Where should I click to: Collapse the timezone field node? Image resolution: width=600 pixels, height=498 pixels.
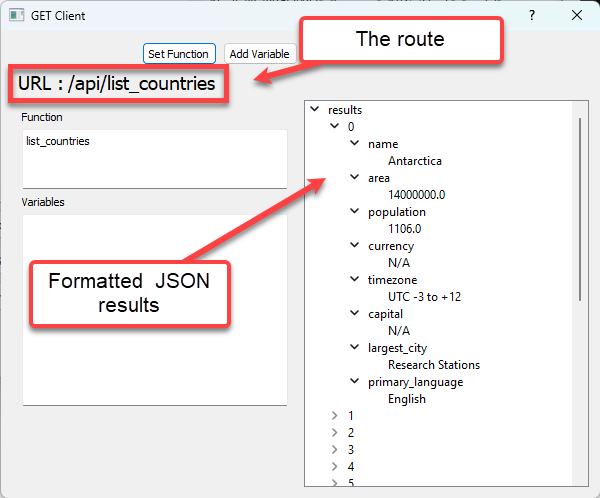coord(354,280)
